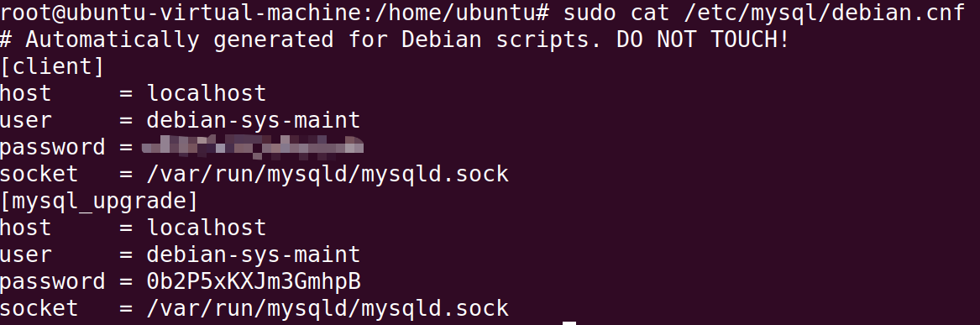The width and height of the screenshot is (980, 325).
Task: Click 'socket' key in [mysql_upgrade] section
Action: [39, 308]
